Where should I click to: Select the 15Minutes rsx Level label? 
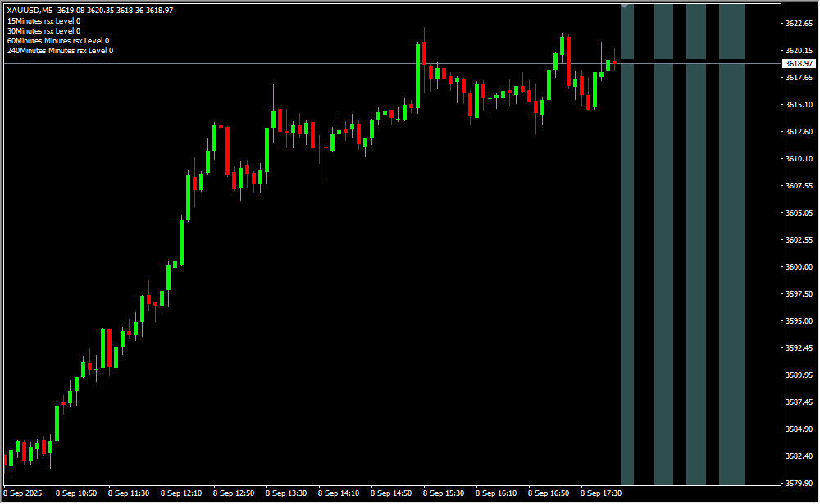43,20
